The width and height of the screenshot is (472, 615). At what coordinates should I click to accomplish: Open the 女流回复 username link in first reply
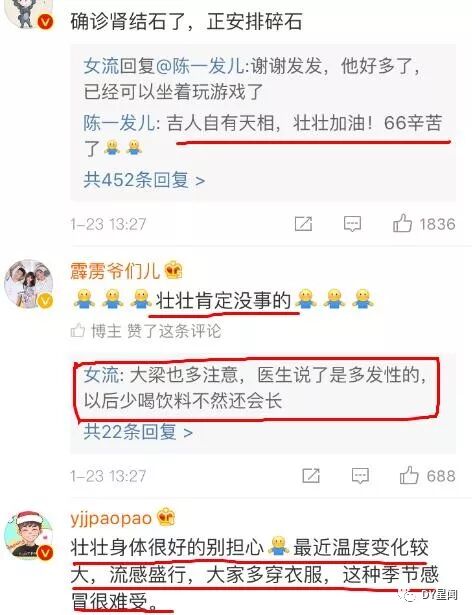point(101,66)
